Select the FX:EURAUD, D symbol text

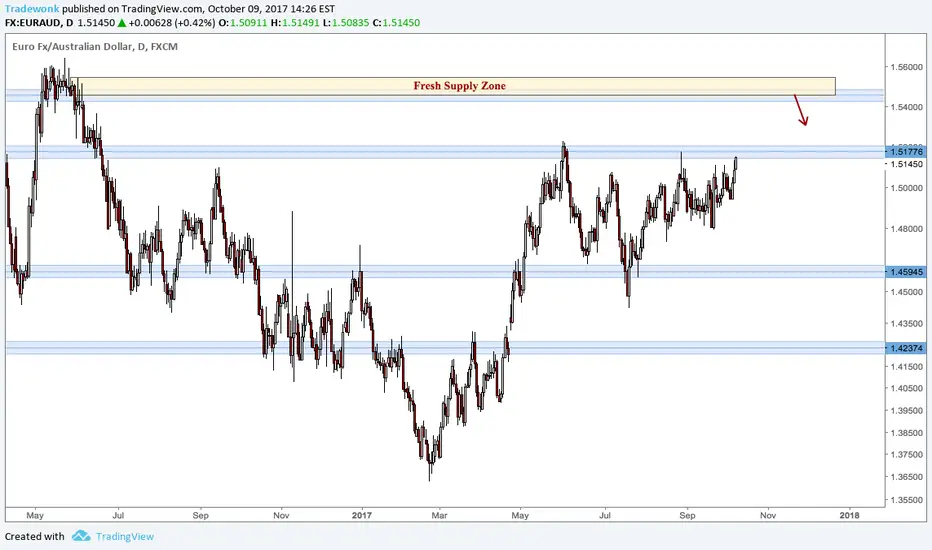[x=39, y=23]
